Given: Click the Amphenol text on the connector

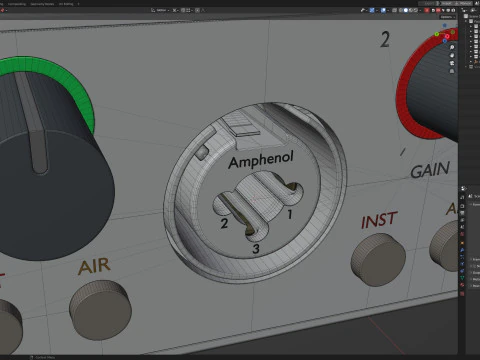Looking at the screenshot, I should click(261, 159).
